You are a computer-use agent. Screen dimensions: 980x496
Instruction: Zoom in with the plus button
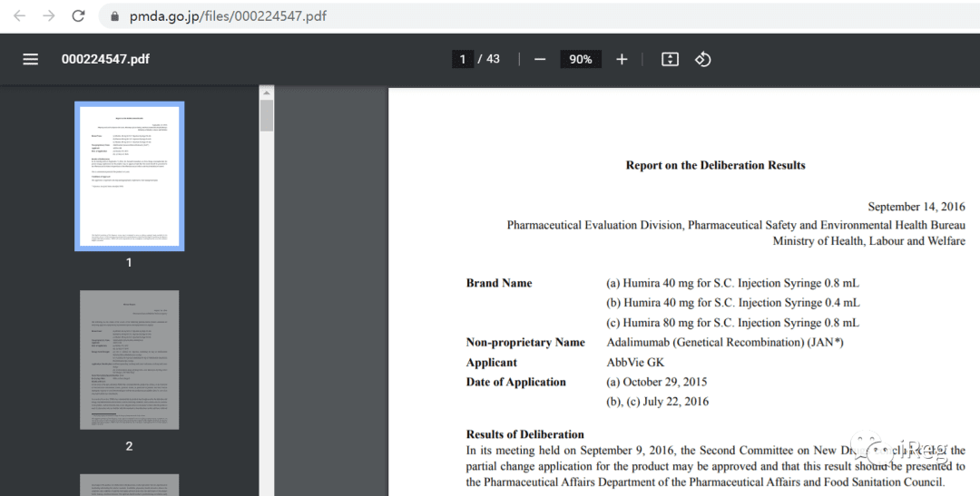622,59
